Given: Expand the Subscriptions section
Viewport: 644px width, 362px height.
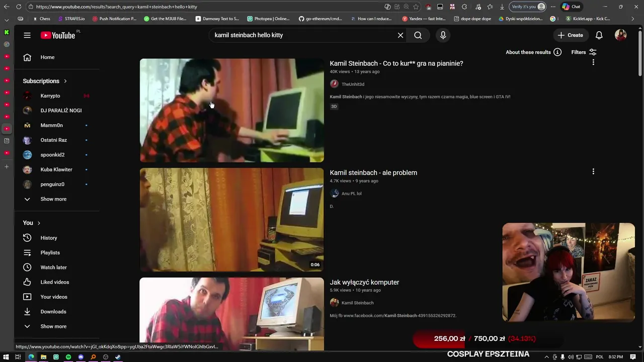Looking at the screenshot, I should coord(45,81).
